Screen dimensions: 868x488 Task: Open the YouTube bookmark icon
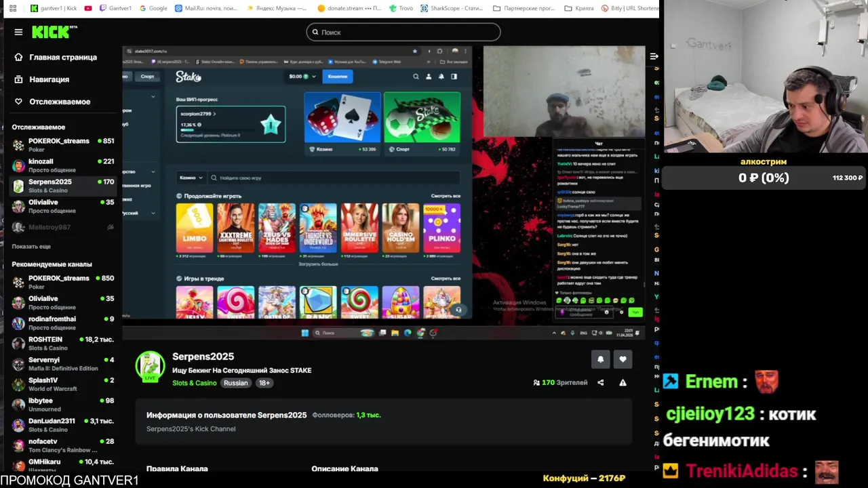pos(88,8)
